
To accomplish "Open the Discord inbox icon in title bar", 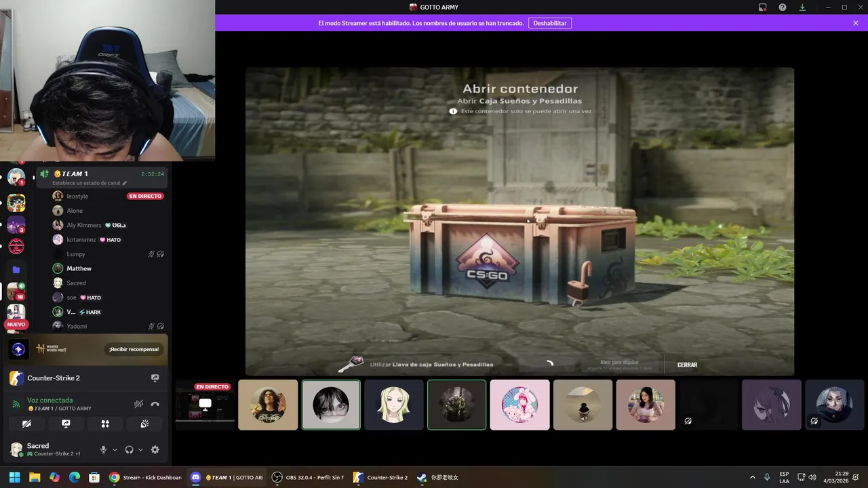I will point(762,7).
